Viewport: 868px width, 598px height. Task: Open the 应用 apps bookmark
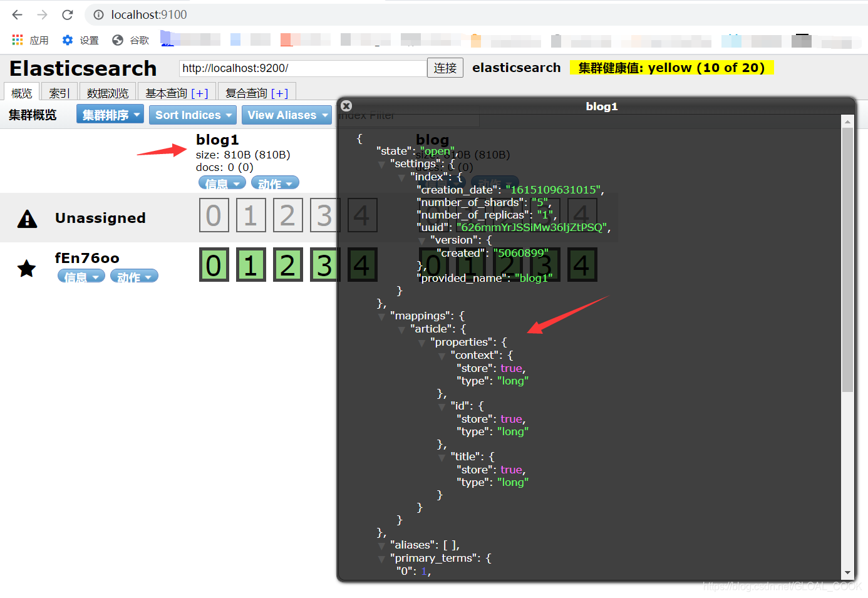[x=30, y=40]
